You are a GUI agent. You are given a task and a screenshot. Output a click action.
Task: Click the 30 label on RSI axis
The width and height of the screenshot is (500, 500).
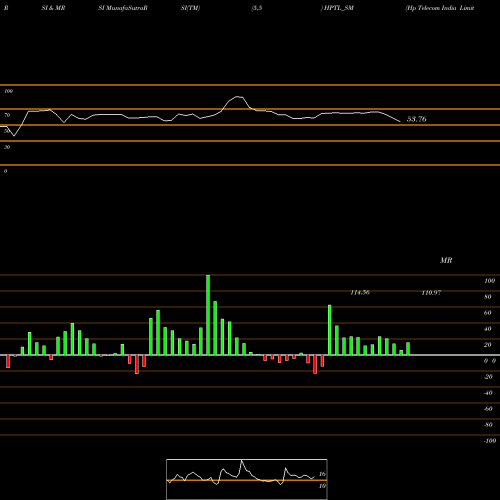7,147
